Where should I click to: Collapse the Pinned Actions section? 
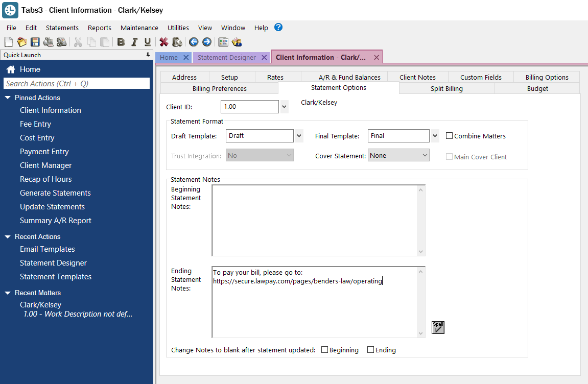click(8, 98)
